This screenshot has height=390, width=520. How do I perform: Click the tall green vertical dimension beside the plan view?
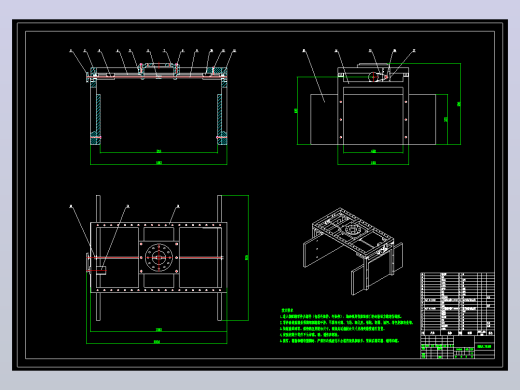[247, 258]
